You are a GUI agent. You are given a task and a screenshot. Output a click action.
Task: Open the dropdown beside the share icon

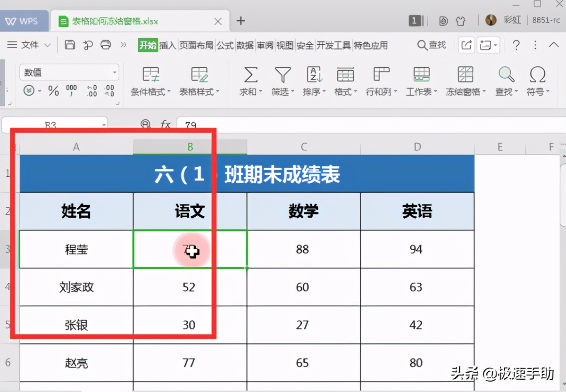click(x=488, y=45)
